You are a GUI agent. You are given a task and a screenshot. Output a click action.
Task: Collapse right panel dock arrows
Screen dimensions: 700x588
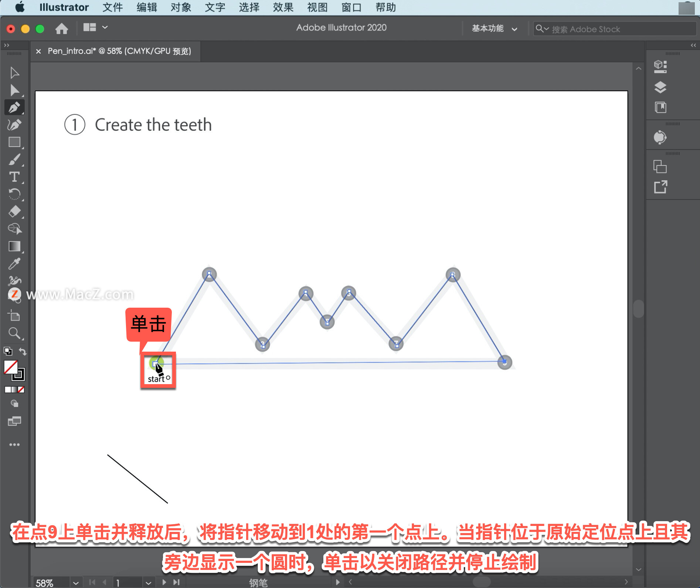[693, 45]
